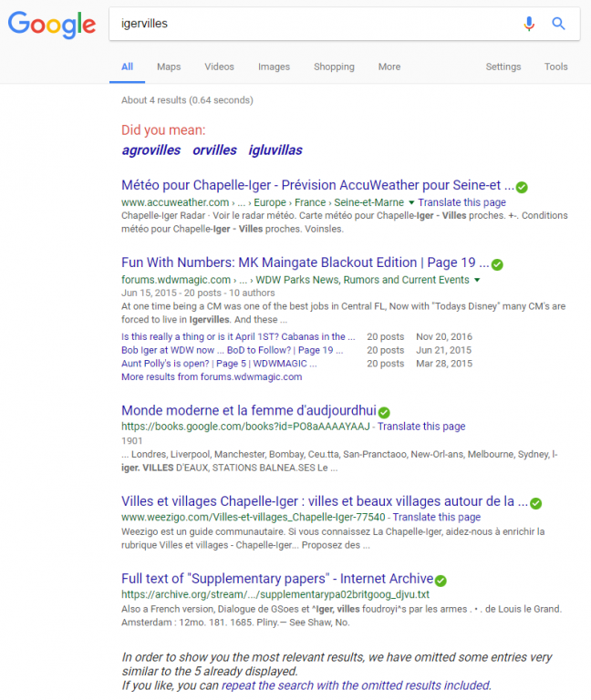Switch to the Maps tab
The height and width of the screenshot is (700, 591).
point(169,67)
